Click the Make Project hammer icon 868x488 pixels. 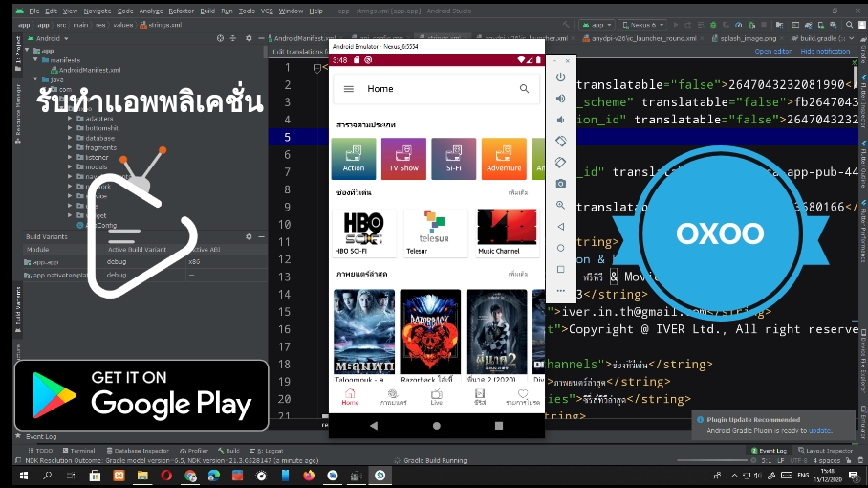[x=565, y=25]
